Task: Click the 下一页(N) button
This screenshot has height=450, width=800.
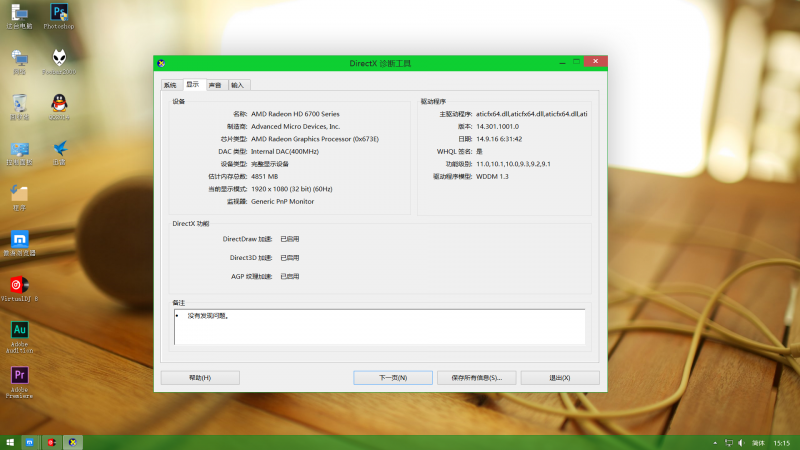Action: tap(393, 378)
